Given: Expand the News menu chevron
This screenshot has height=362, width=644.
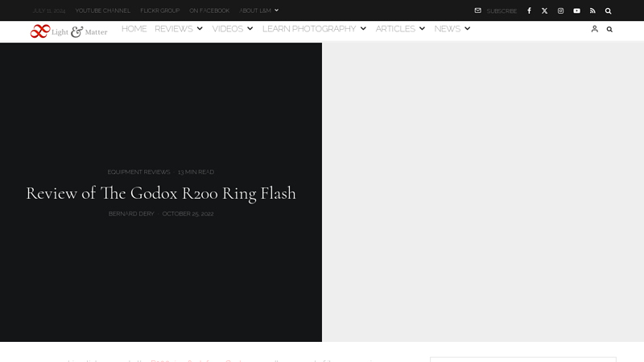Looking at the screenshot, I should point(468,29).
